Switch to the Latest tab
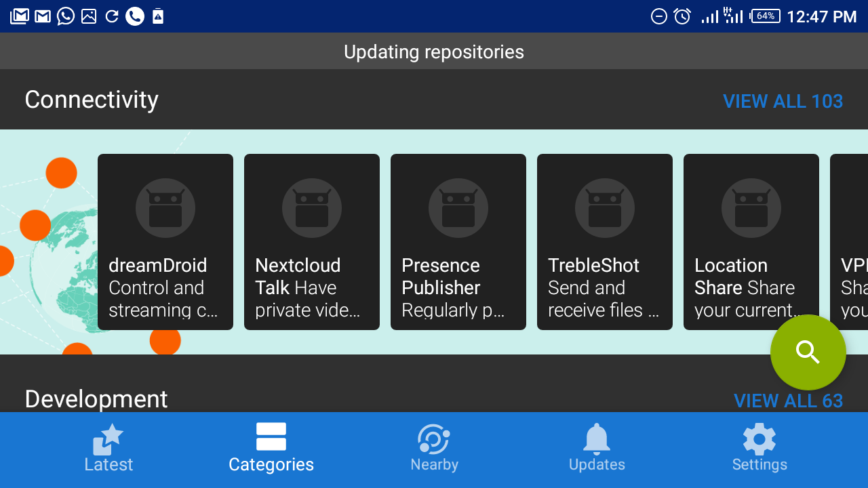This screenshot has height=488, width=868. (x=108, y=450)
